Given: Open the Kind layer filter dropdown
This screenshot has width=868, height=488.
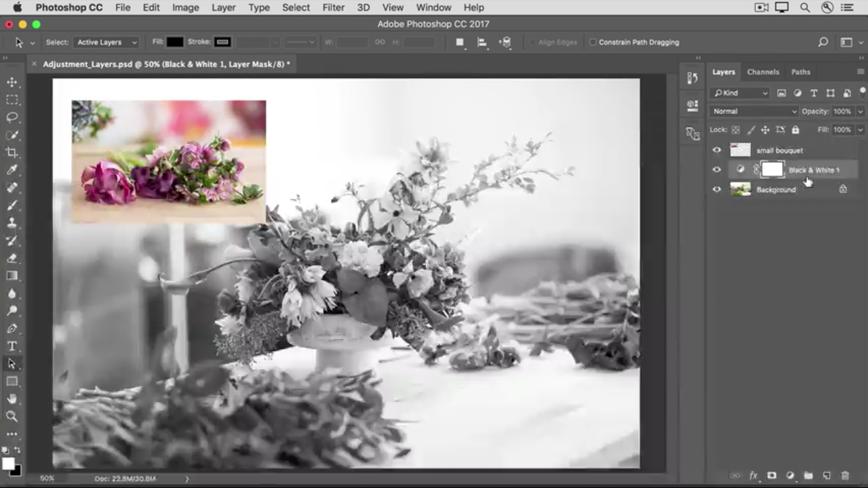Looking at the screenshot, I should (741, 93).
